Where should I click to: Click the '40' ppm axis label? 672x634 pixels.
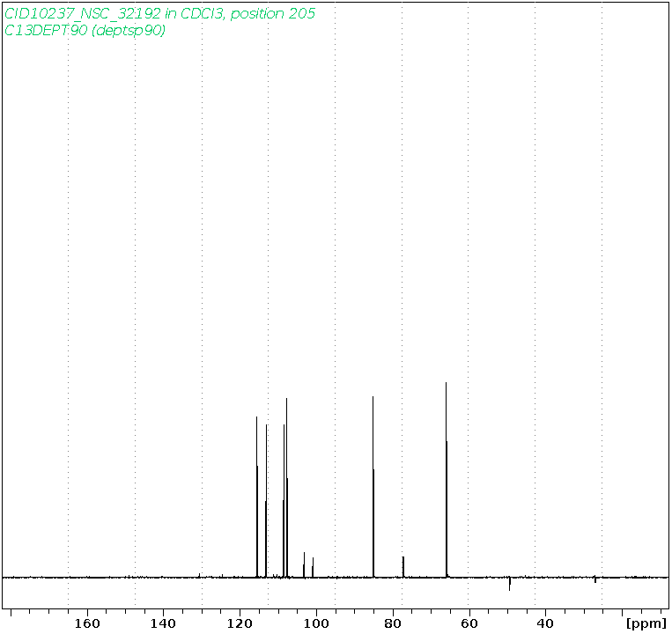545,623
